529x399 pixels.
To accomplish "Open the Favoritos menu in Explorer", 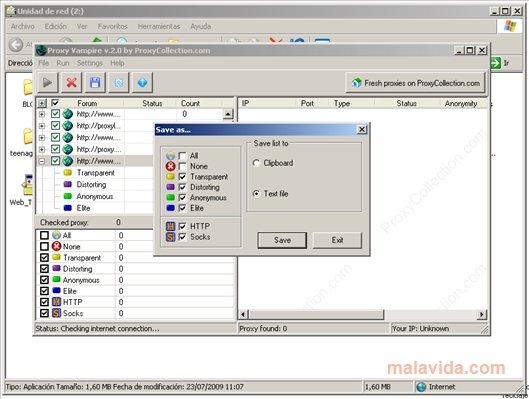I will (113, 26).
